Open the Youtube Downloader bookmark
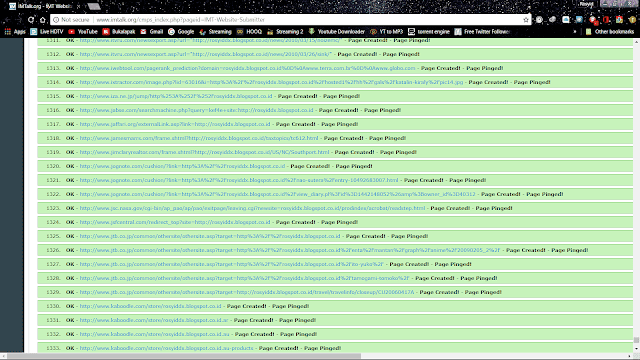The width and height of the screenshot is (640, 360). pyautogui.click(x=337, y=31)
